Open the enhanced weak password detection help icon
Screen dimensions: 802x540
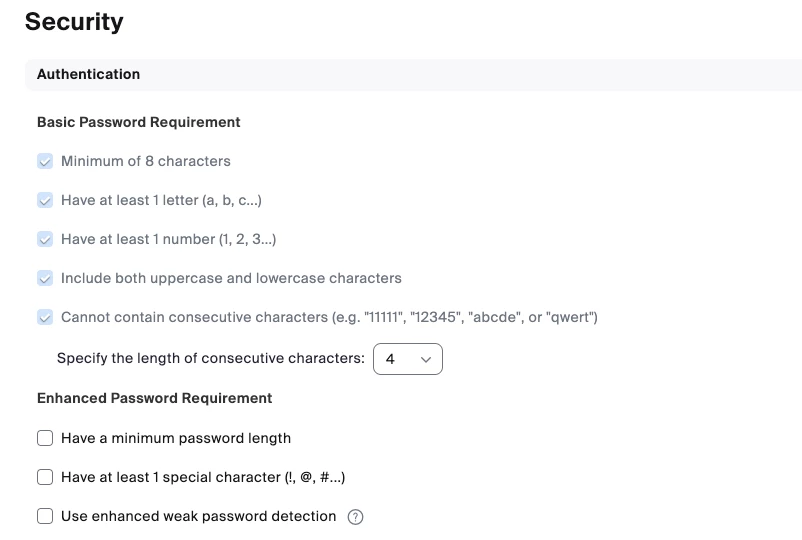355,517
